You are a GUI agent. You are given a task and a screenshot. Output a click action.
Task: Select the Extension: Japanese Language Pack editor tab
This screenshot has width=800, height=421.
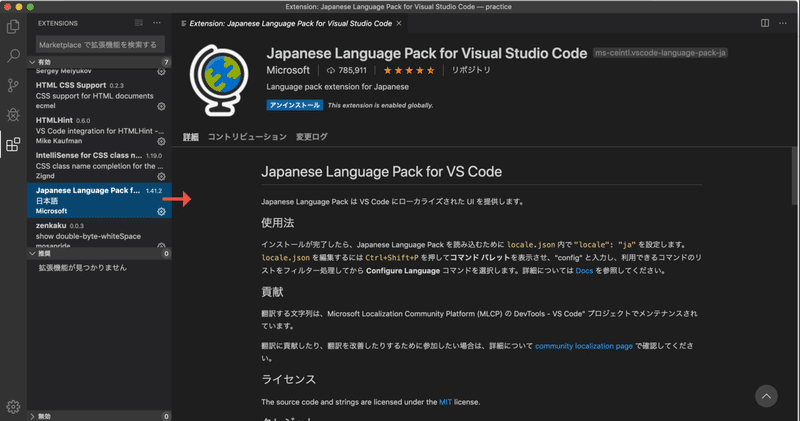290,23
